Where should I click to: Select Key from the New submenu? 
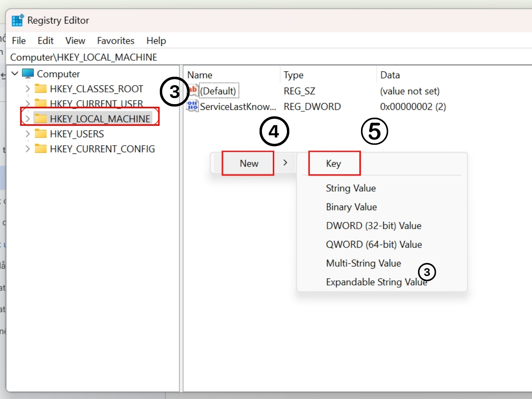334,163
